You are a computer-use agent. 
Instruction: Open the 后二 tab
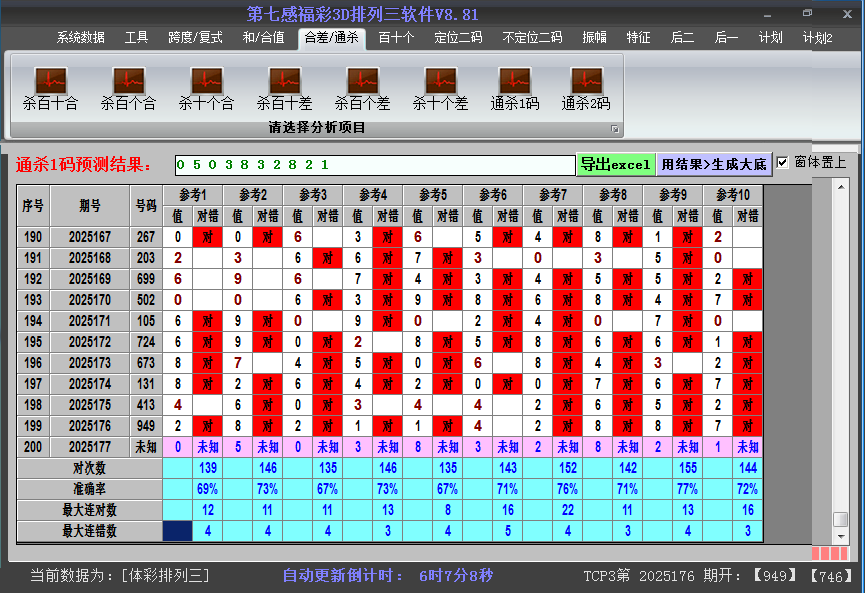pyautogui.click(x=682, y=38)
